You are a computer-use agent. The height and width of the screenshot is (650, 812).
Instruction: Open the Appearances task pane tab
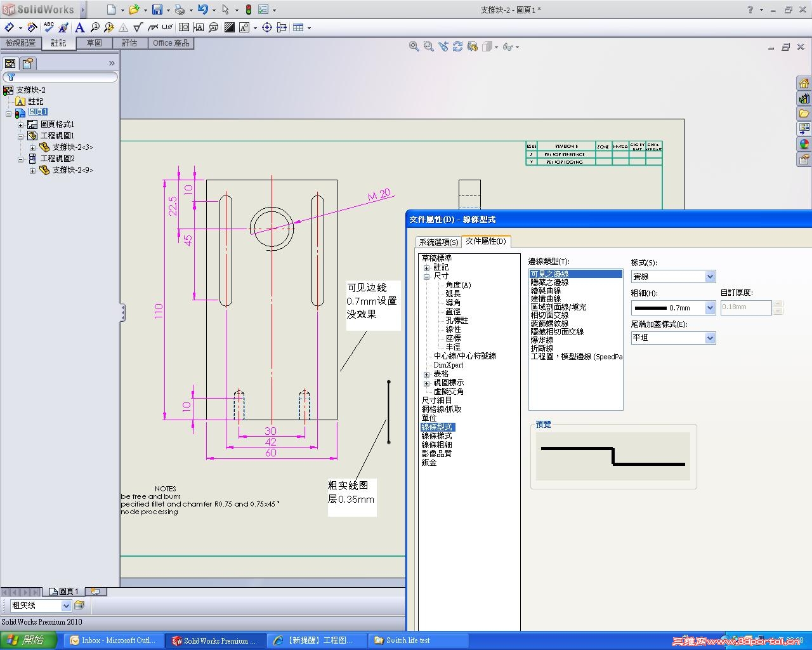804,145
